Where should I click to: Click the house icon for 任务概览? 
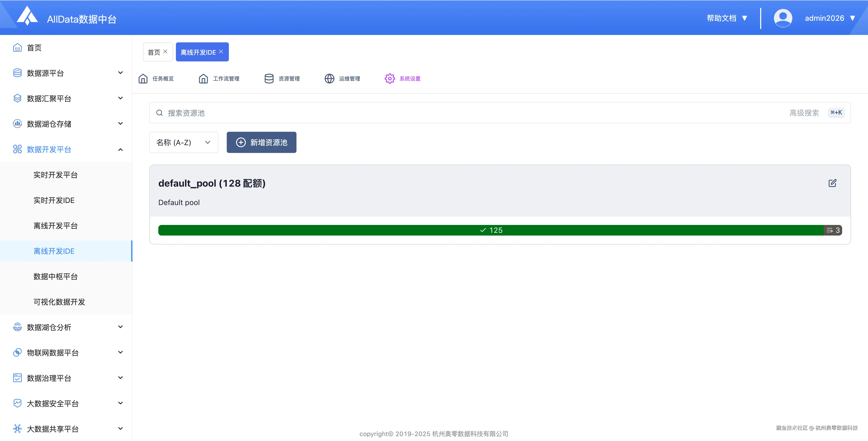[143, 79]
